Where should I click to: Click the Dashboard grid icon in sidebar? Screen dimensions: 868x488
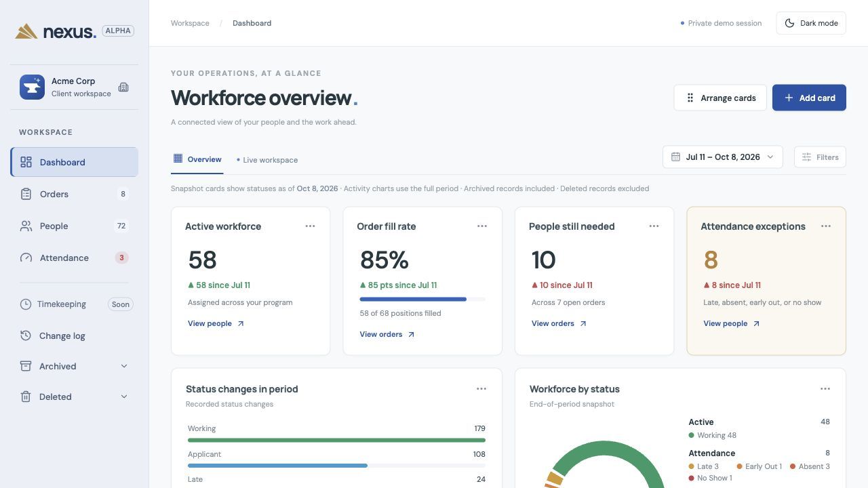pos(26,162)
